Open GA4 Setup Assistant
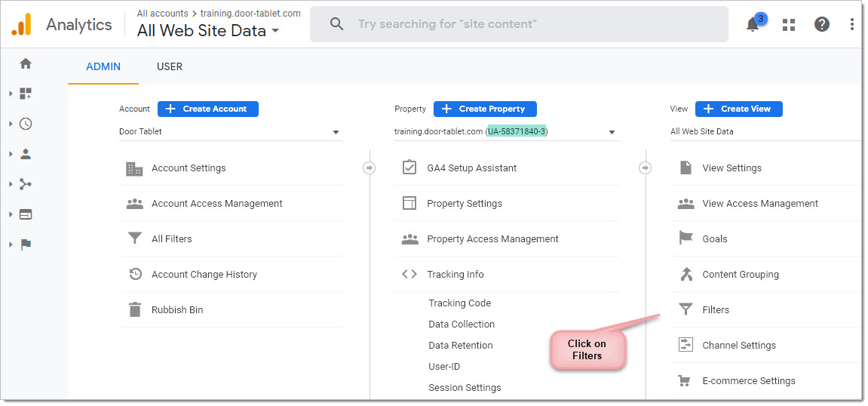Screen dimensions: 868x406 pyautogui.click(x=471, y=168)
